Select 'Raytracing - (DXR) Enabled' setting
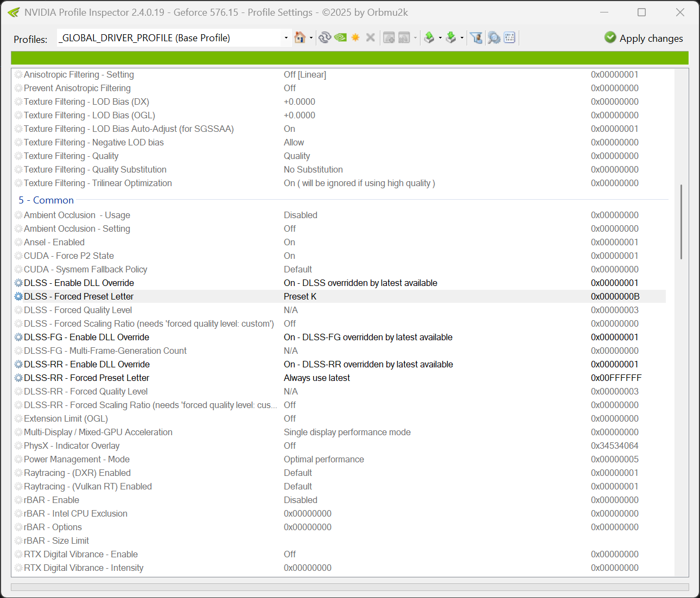This screenshot has height=598, width=700. [x=340, y=473]
